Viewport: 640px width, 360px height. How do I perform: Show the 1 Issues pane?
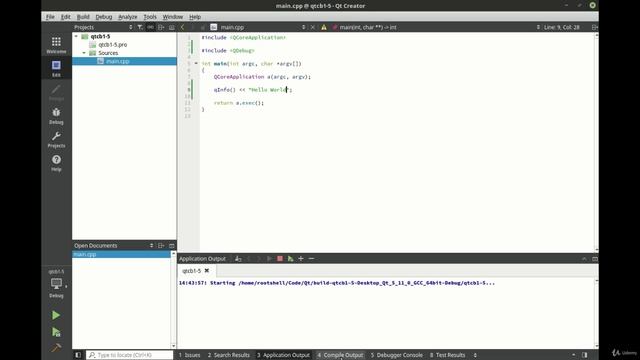[190, 355]
